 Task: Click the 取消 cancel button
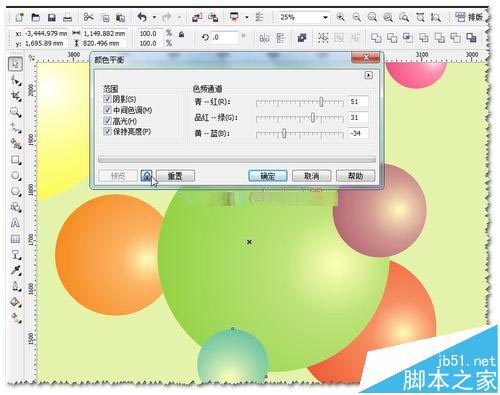tap(312, 176)
